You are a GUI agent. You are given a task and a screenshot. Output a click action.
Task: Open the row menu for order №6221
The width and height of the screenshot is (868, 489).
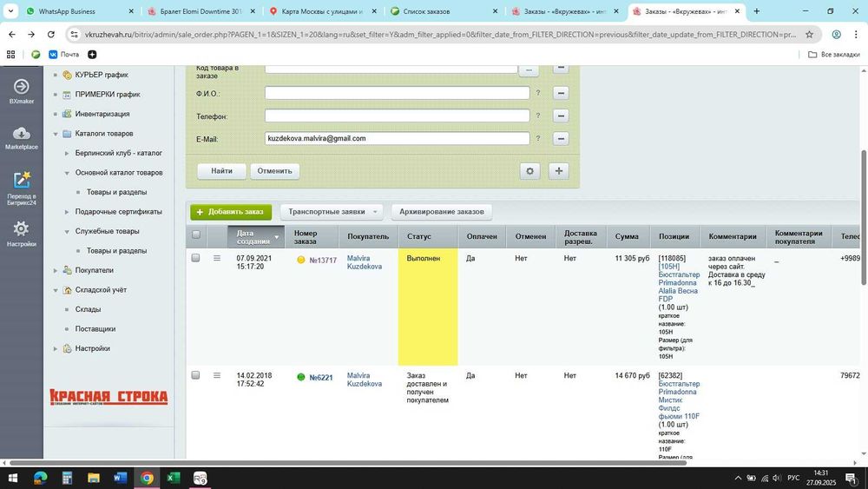click(217, 375)
